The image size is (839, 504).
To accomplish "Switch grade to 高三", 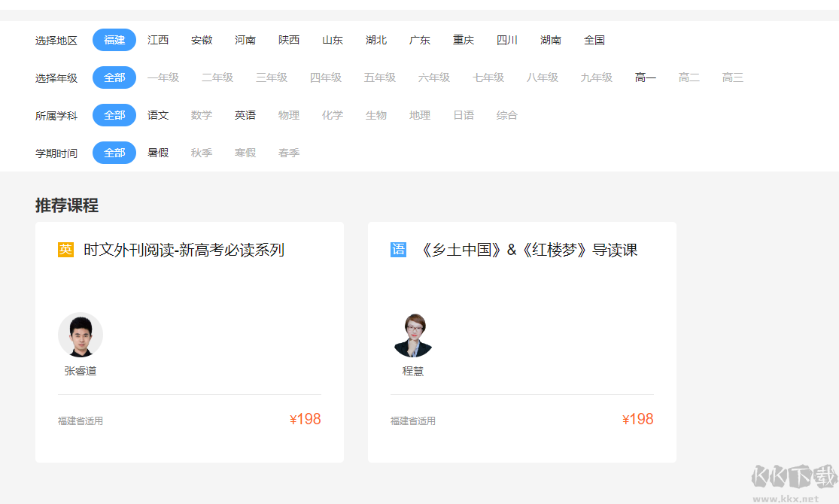I will click(732, 77).
